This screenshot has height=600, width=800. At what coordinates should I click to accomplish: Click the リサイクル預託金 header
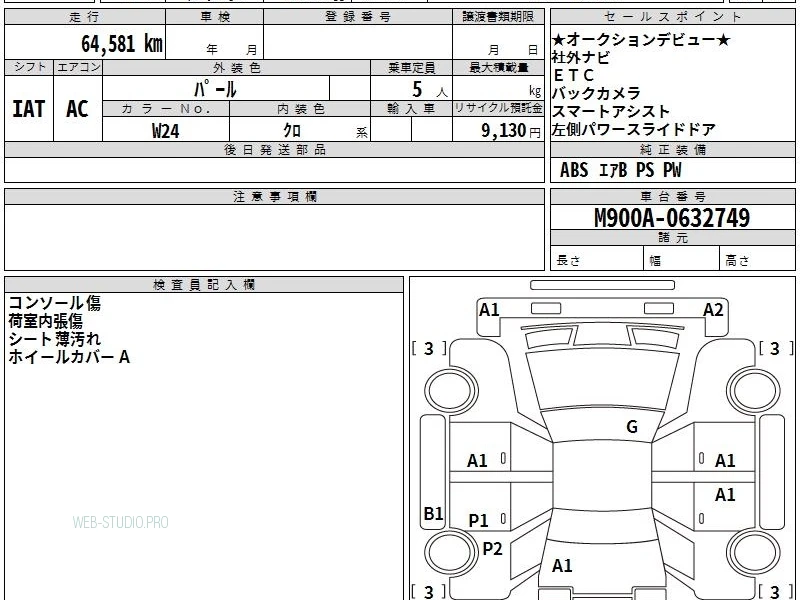(498, 109)
